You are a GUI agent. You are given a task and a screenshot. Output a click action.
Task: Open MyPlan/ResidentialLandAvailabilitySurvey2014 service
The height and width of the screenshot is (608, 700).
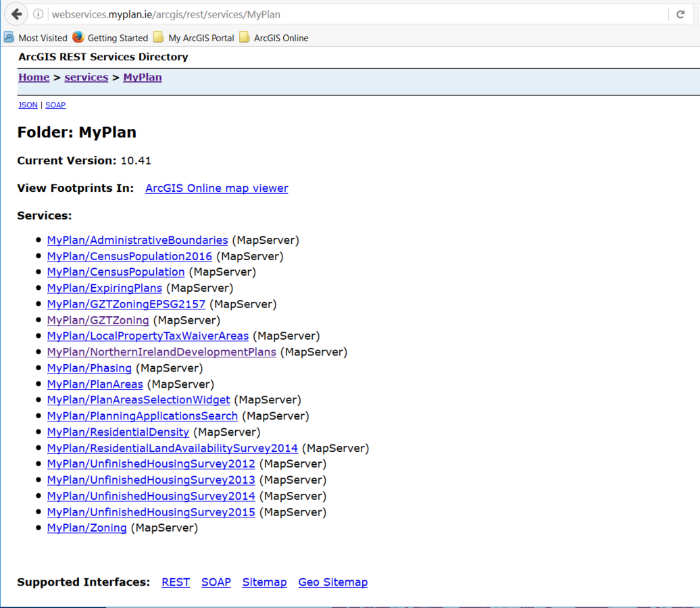[172, 448]
